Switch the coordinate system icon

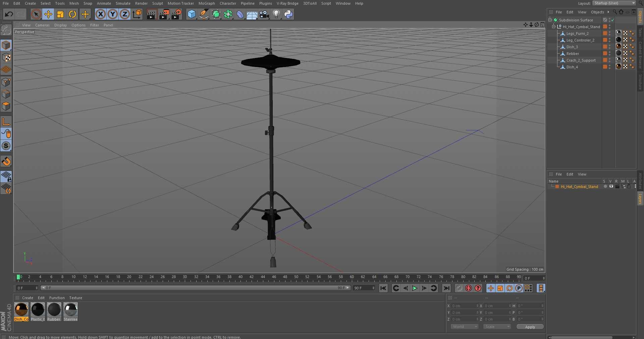(137, 14)
